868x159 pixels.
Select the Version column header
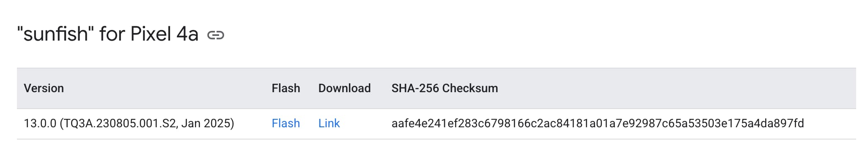click(x=44, y=88)
